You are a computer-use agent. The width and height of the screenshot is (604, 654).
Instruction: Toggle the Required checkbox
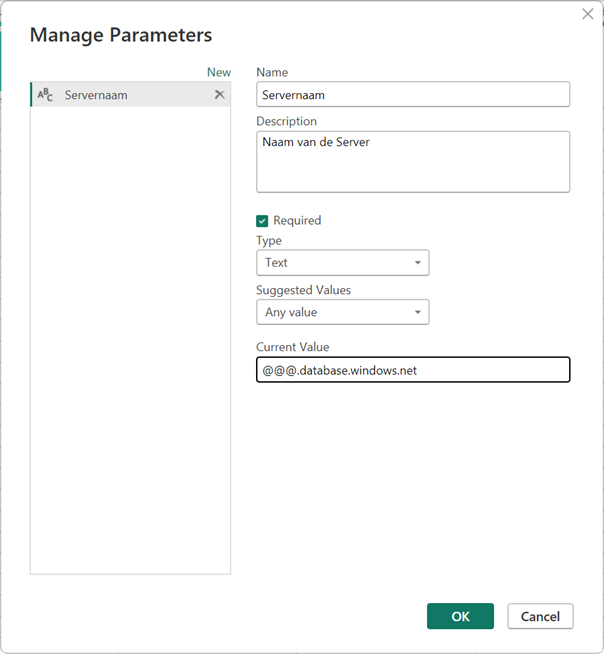tap(262, 221)
